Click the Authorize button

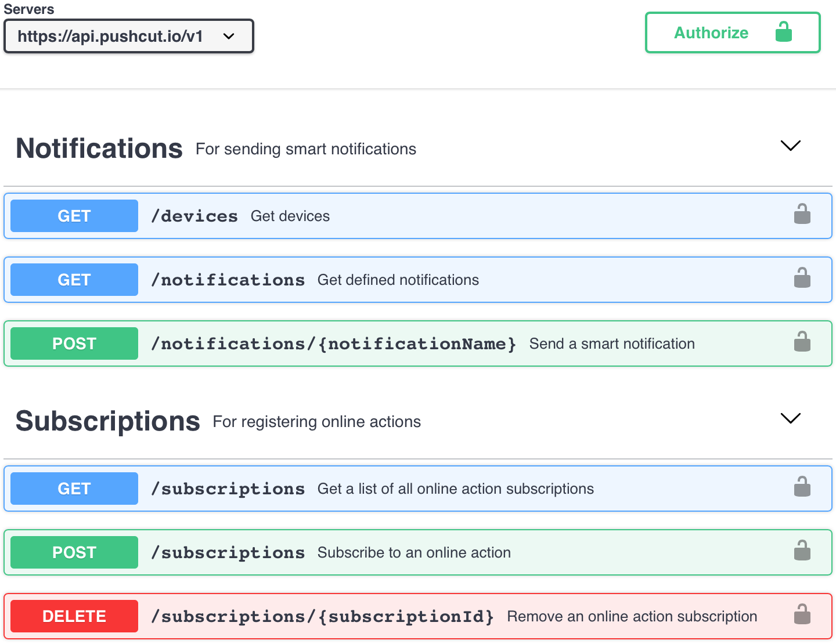(711, 32)
